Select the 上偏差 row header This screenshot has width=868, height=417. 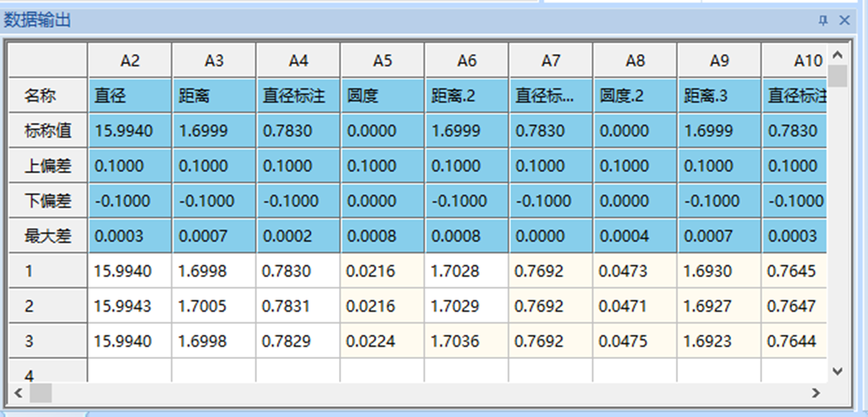click(x=47, y=166)
